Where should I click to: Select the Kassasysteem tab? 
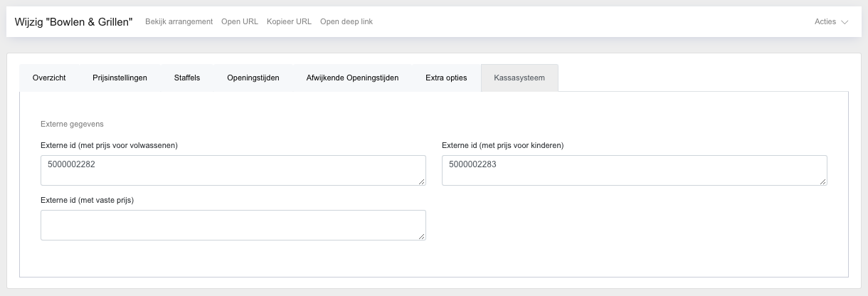[x=519, y=78]
